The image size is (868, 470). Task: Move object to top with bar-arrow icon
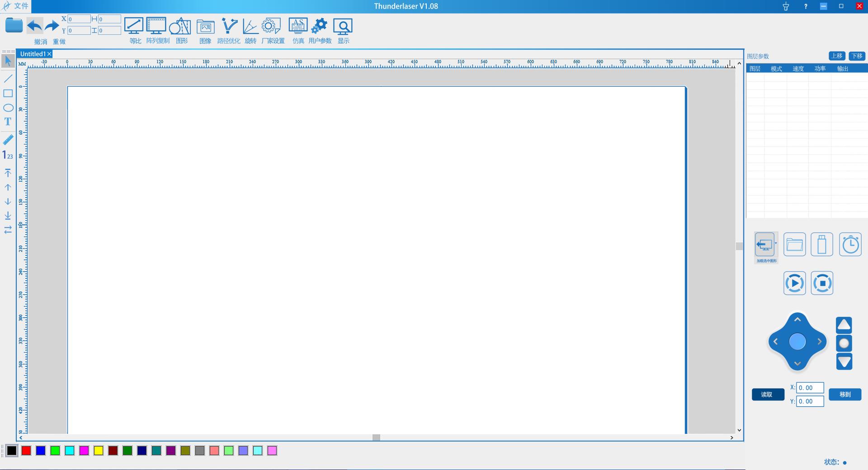point(8,173)
